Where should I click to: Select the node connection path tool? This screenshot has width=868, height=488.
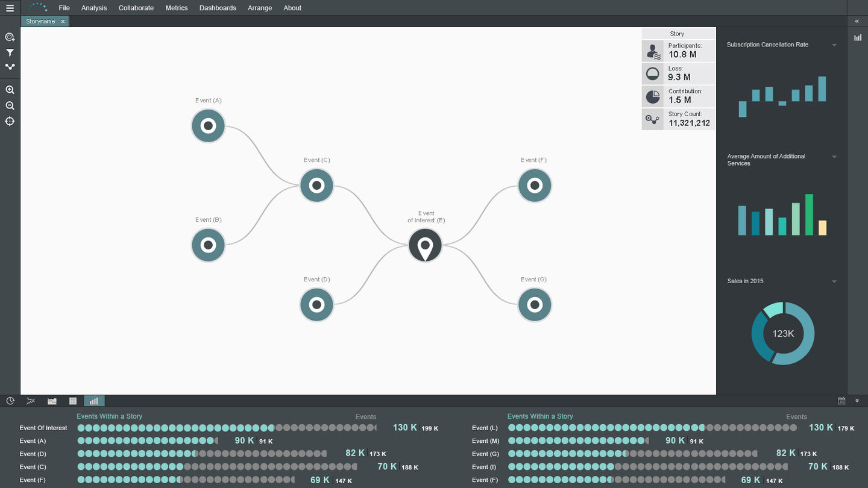tap(10, 67)
